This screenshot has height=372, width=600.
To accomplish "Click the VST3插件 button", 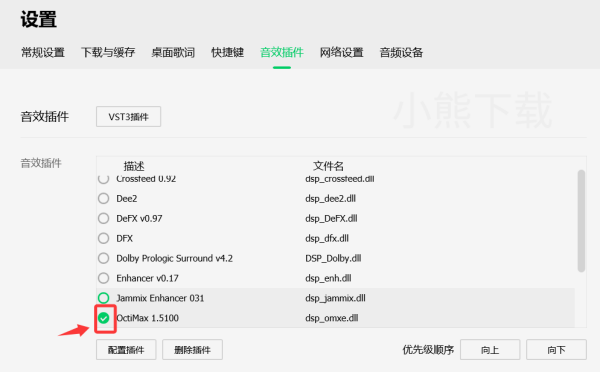I will [129, 117].
